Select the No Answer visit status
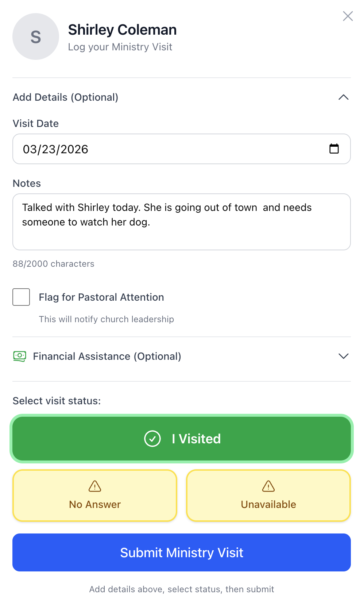Viewport: 364px width, 605px height. tap(94, 495)
